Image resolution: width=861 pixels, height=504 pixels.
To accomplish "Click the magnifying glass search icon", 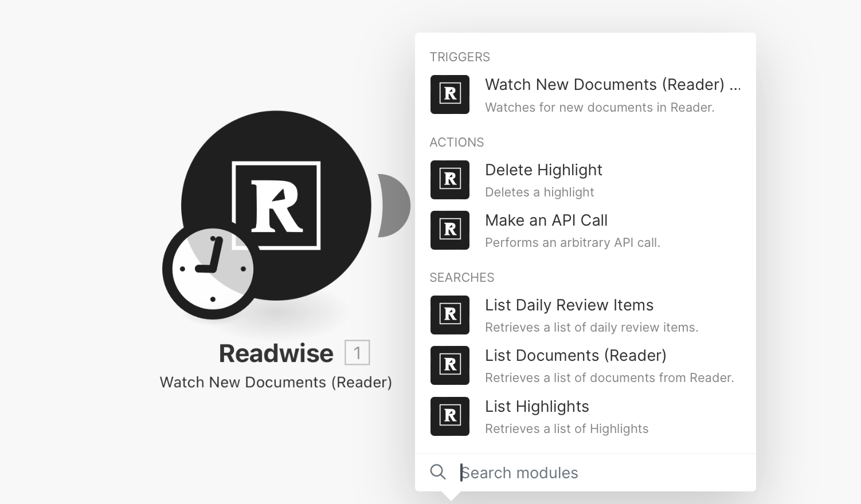I will pyautogui.click(x=438, y=472).
